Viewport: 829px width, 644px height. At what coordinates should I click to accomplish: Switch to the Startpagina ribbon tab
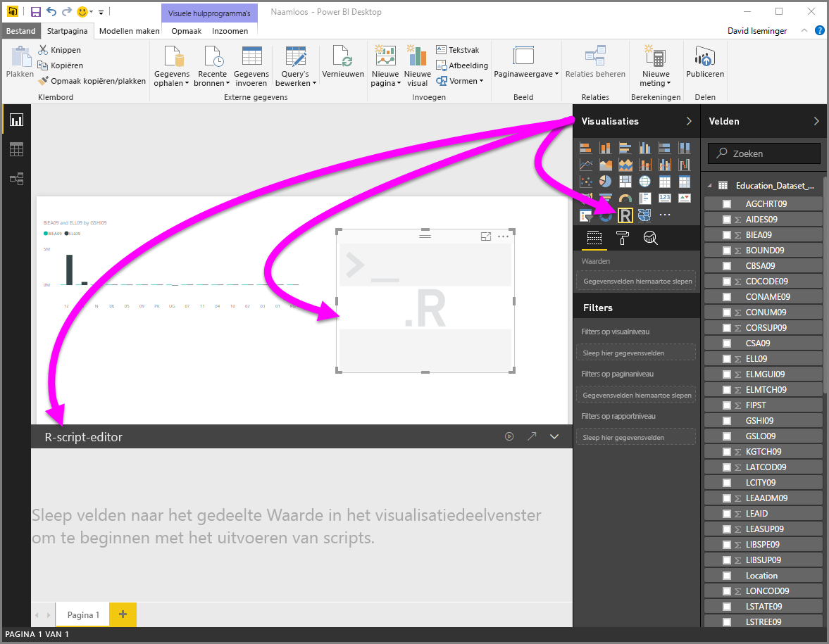click(67, 31)
